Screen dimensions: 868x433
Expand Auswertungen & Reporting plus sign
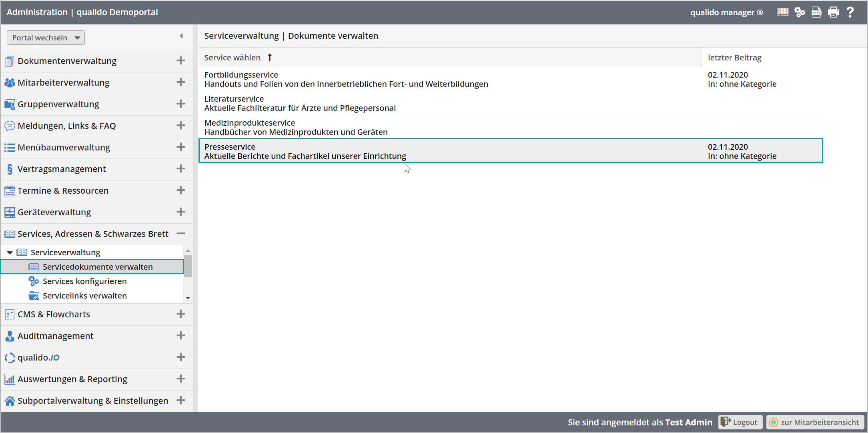pyautogui.click(x=181, y=379)
